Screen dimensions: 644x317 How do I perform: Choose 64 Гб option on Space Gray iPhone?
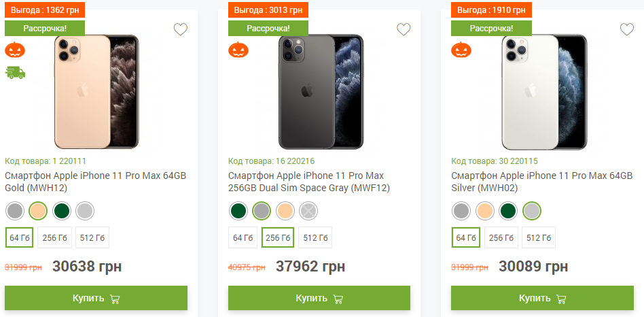[243, 237]
